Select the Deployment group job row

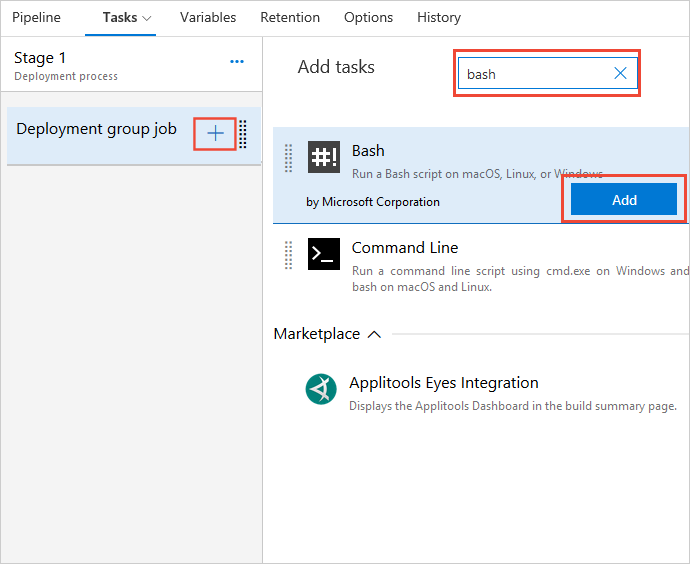coord(96,130)
